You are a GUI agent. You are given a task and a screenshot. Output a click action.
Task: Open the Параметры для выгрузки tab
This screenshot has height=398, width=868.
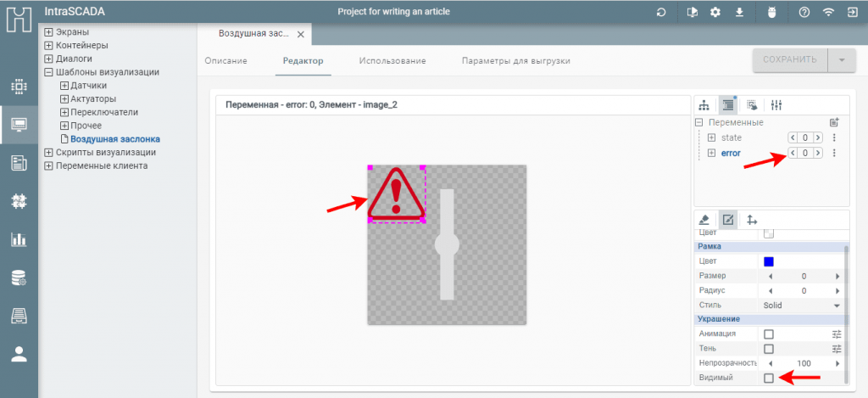tap(516, 61)
